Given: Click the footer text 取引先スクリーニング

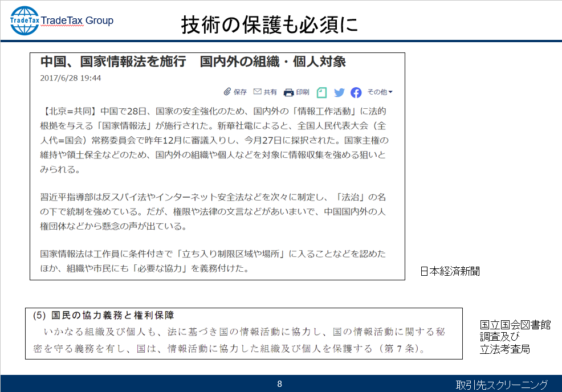Looking at the screenshot, I should click(x=502, y=385).
